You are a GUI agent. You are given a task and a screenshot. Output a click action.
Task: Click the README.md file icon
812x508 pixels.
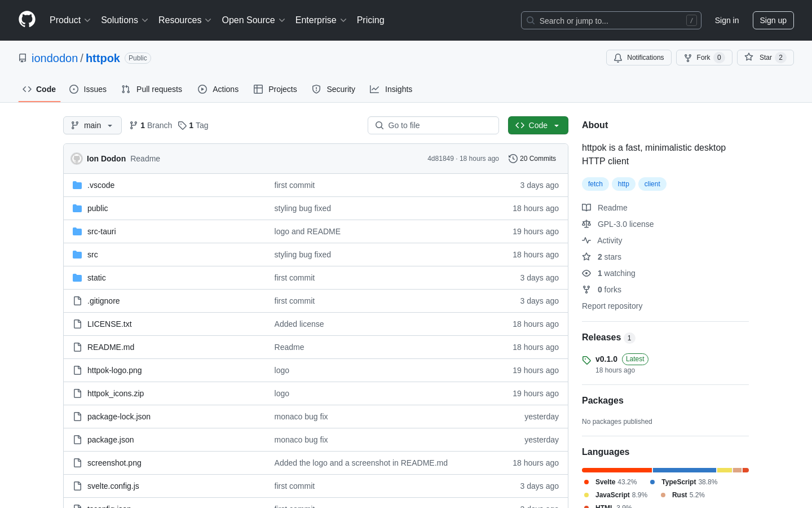coord(77,347)
